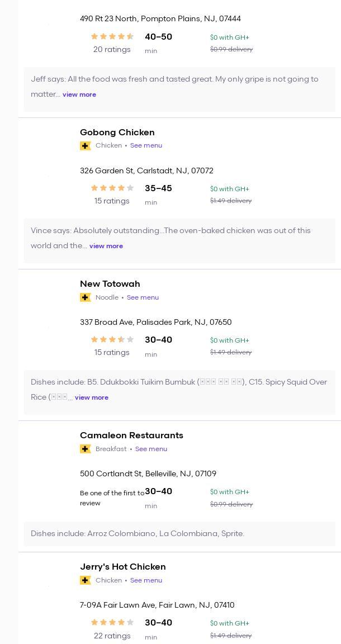
Task: Open Gobong Chicken's See menu link
Action: pyautogui.click(x=146, y=145)
